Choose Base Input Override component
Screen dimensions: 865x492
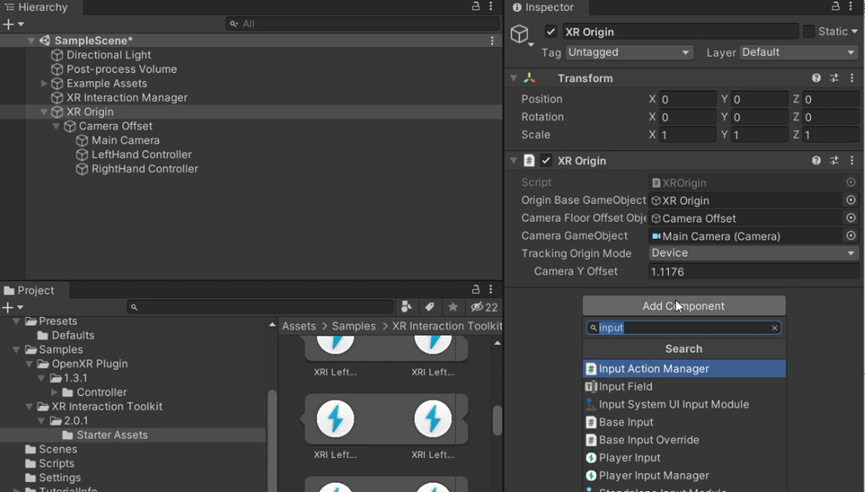pos(684,440)
